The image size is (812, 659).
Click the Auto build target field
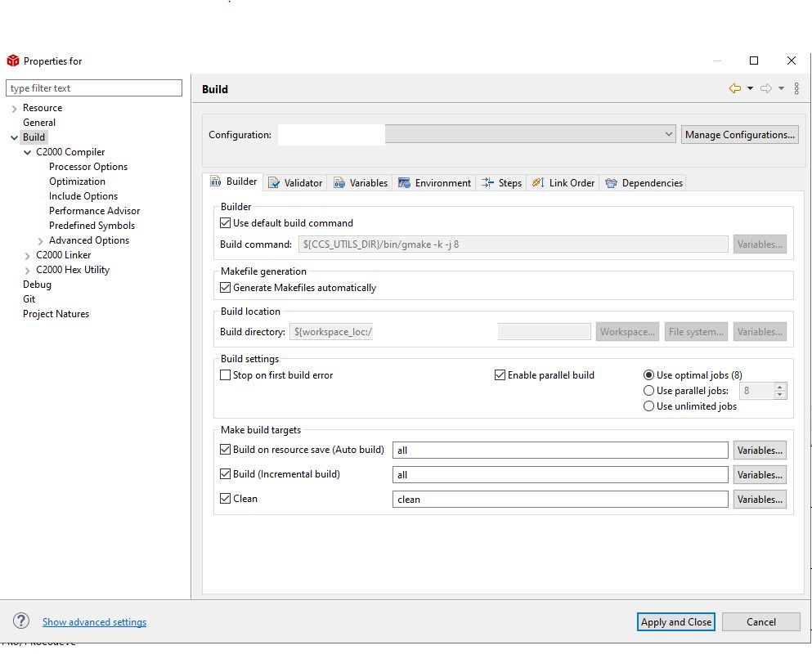coord(560,450)
